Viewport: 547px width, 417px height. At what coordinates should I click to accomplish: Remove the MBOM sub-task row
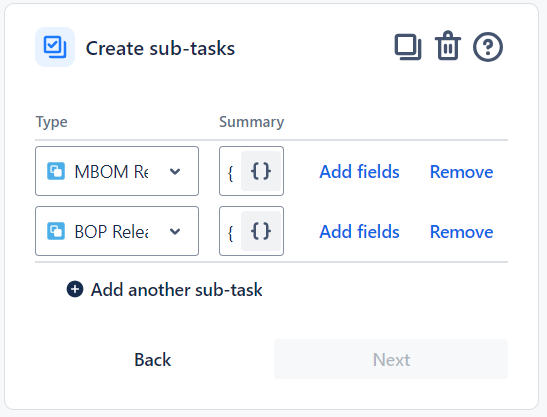click(x=461, y=171)
